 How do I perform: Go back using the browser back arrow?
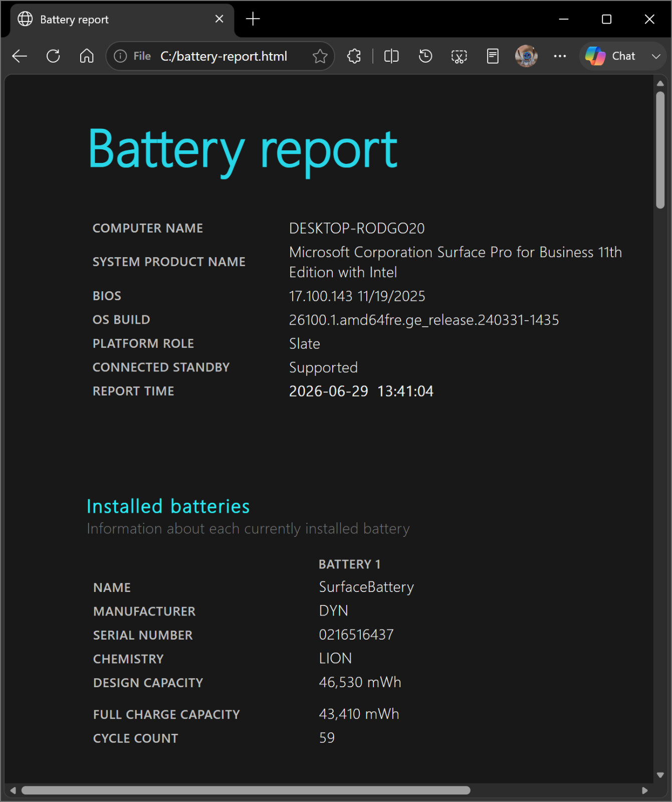pyautogui.click(x=20, y=56)
